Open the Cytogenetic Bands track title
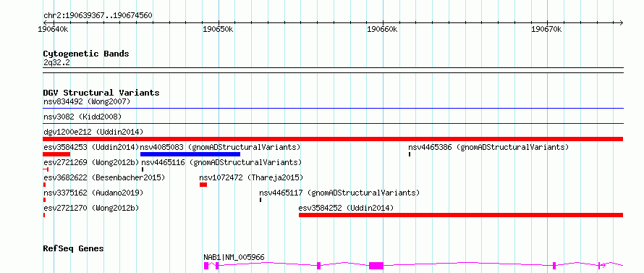644x273 pixels. [86, 54]
